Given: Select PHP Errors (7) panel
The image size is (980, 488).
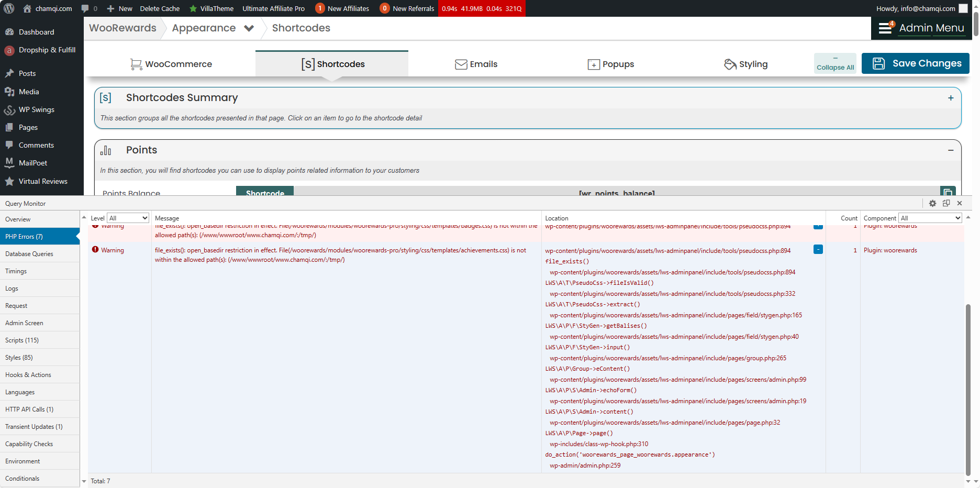Looking at the screenshot, I should (x=40, y=237).
